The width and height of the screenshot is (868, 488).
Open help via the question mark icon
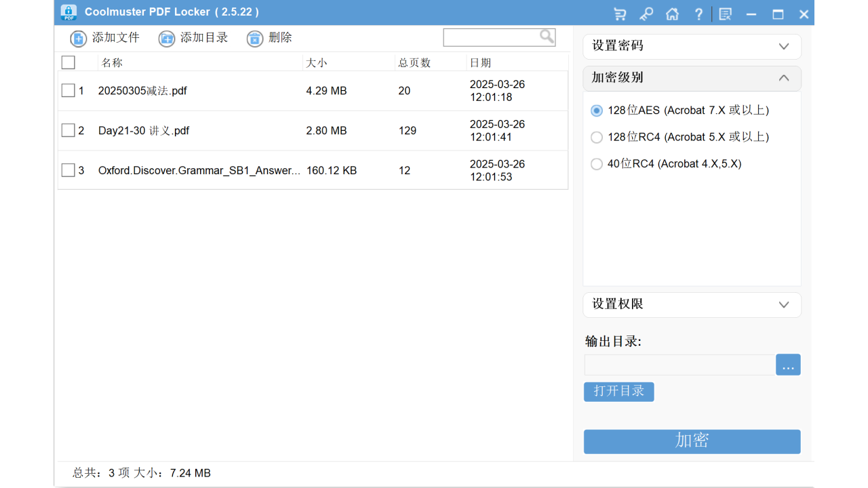pyautogui.click(x=698, y=13)
